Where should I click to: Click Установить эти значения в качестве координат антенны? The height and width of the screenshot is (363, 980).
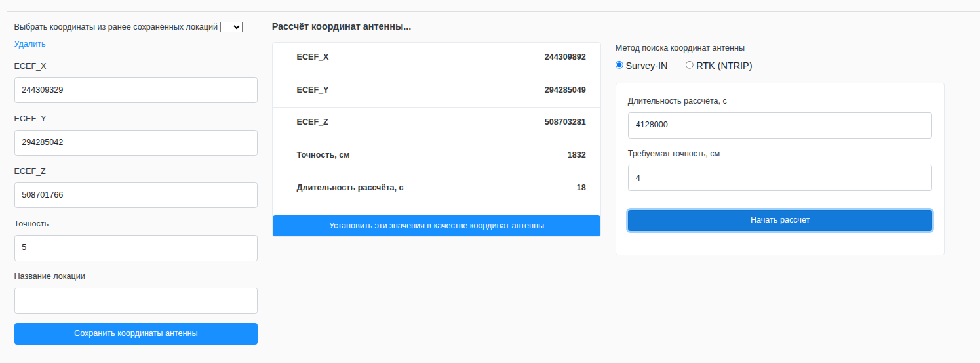436,226
